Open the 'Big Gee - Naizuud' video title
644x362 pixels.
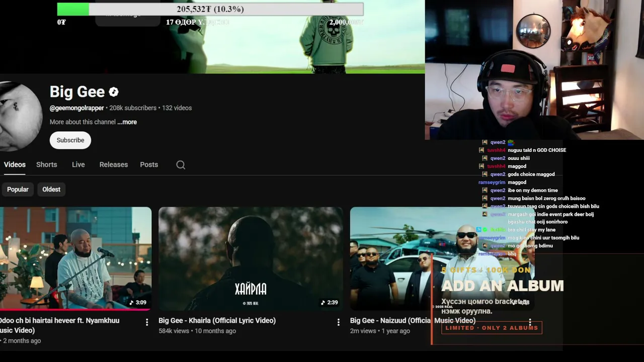click(x=413, y=320)
